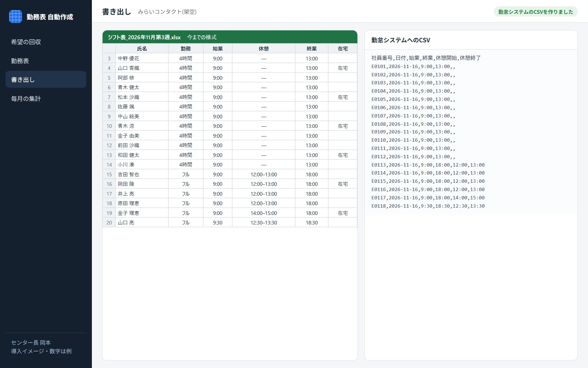Select the name cell 阿部 修

pos(142,78)
